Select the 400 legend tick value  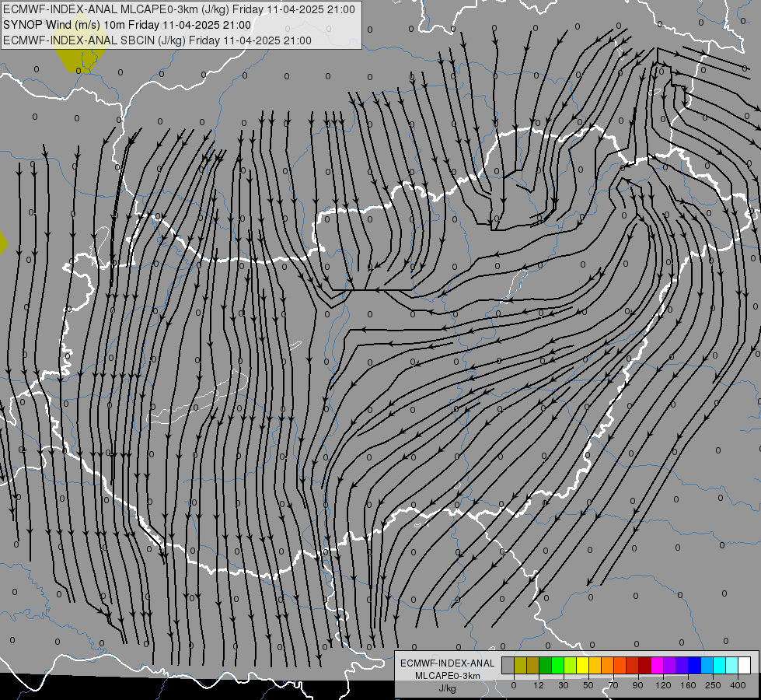point(738,685)
